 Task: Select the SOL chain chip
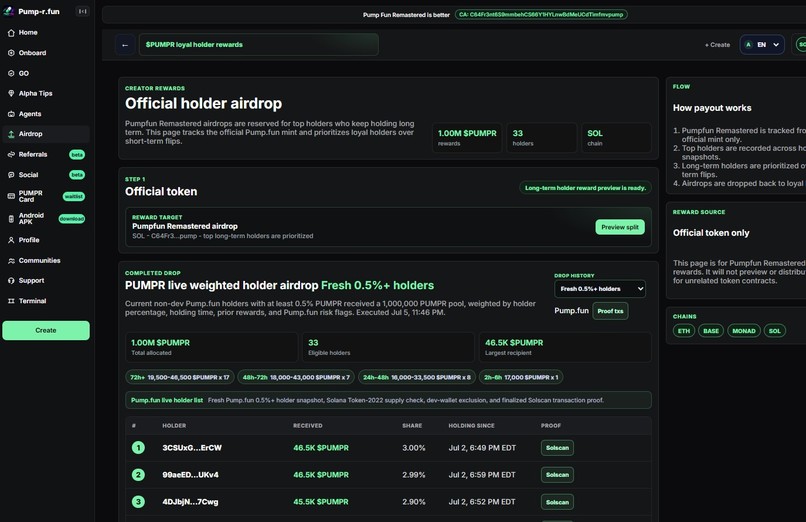(x=775, y=331)
